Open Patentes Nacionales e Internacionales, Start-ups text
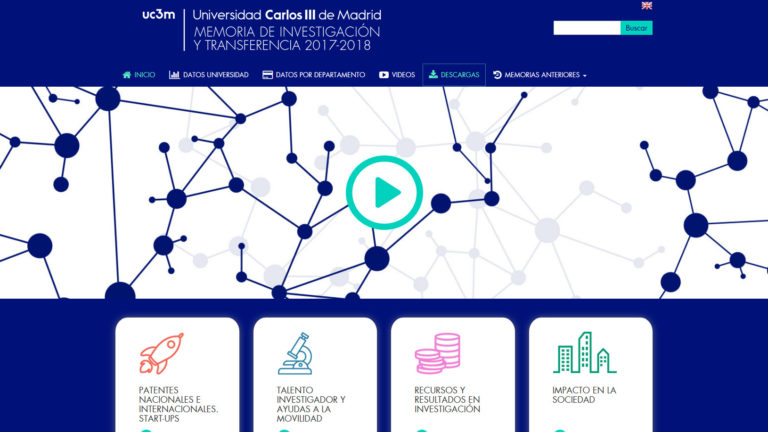Screen dimensions: 768x432 tap(178, 404)
